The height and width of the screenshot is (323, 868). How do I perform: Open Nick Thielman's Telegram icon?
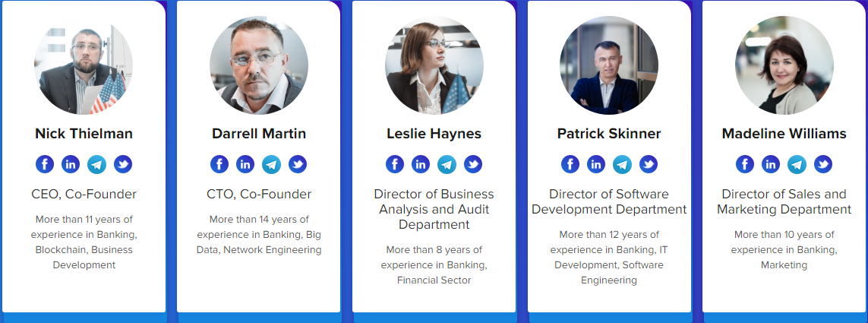pyautogui.click(x=96, y=164)
